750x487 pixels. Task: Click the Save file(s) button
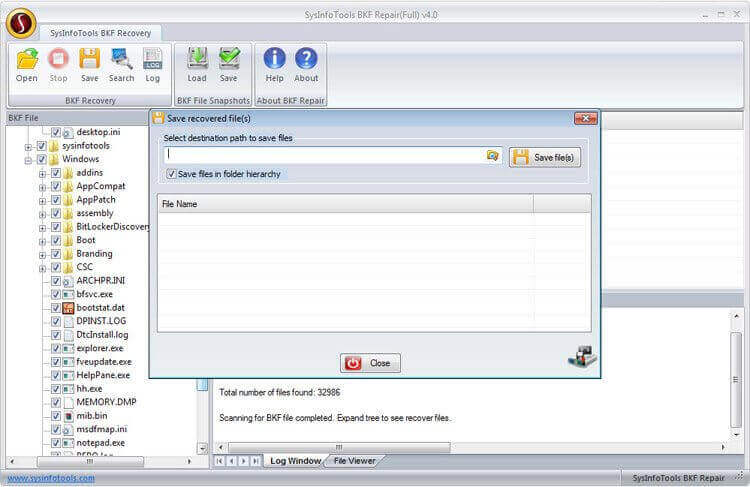pyautogui.click(x=545, y=157)
